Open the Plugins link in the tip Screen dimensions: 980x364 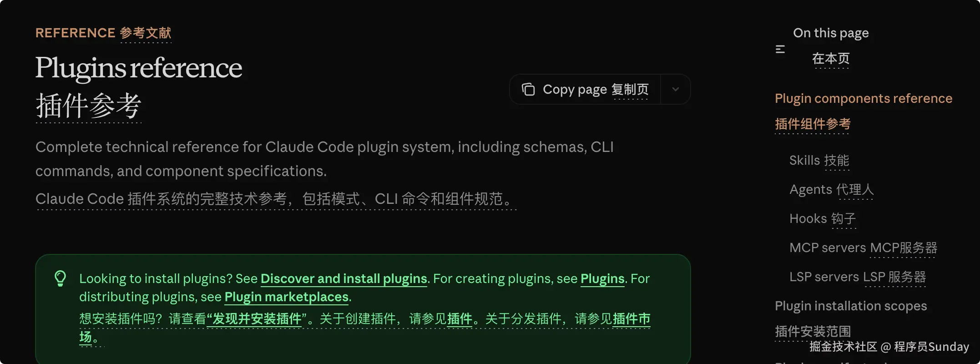click(602, 278)
